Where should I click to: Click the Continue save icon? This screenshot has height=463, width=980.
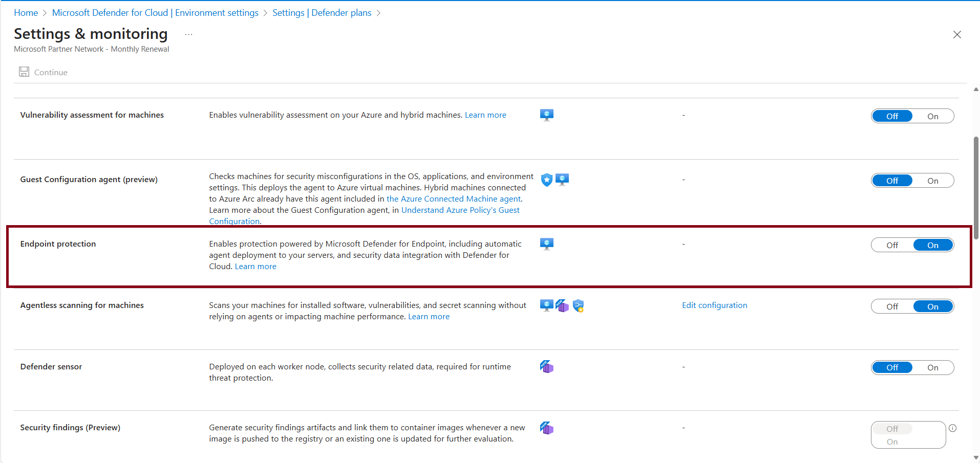click(x=24, y=72)
